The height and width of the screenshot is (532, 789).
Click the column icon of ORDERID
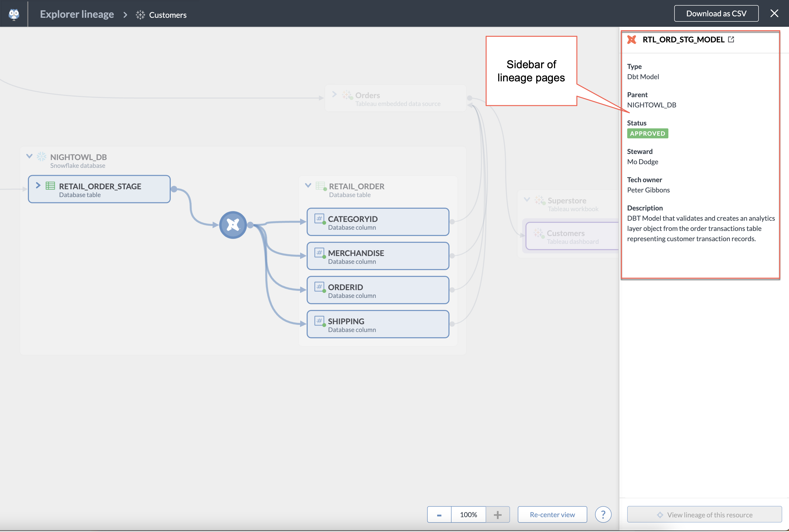(319, 287)
